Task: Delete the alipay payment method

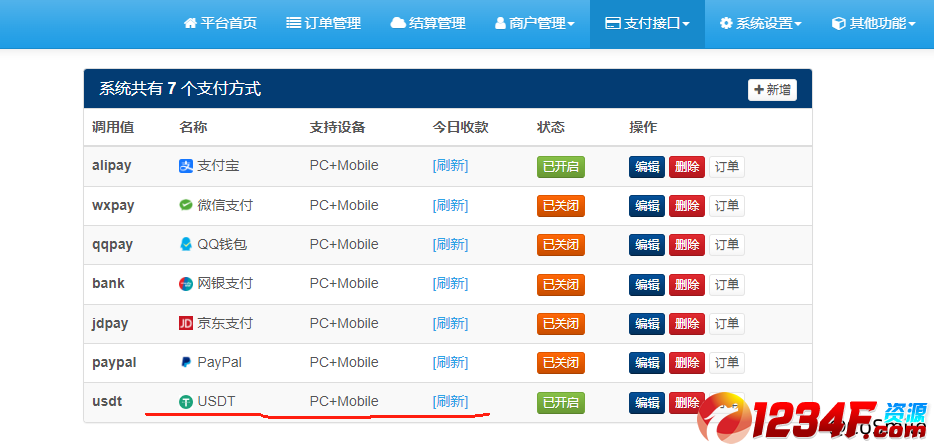Action: pyautogui.click(x=687, y=167)
